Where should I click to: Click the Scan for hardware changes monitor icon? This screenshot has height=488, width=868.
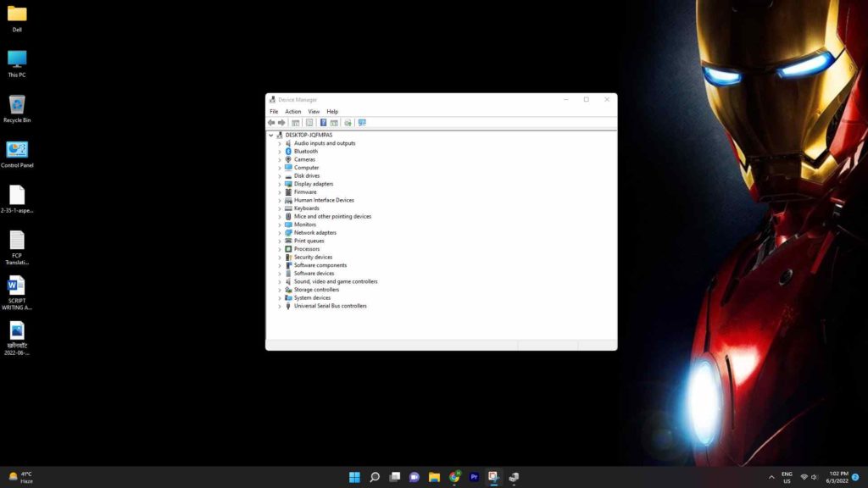[362, 123]
